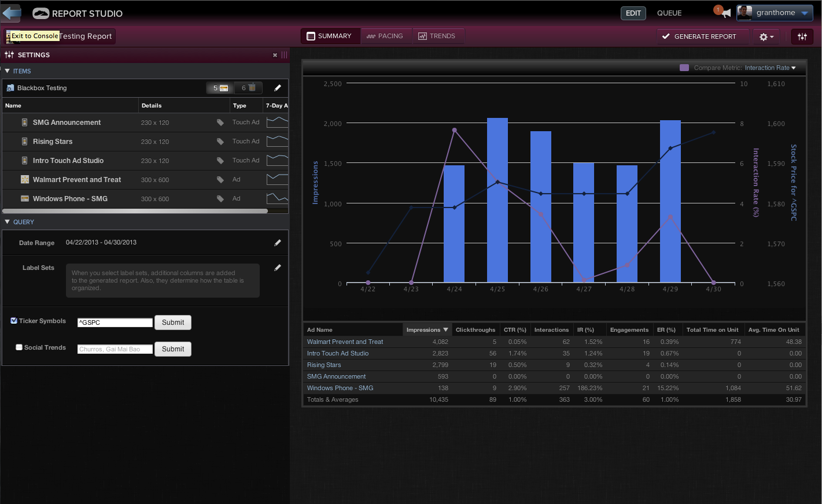Switch to the PACING tab
Image resolution: width=822 pixels, height=504 pixels.
point(385,36)
